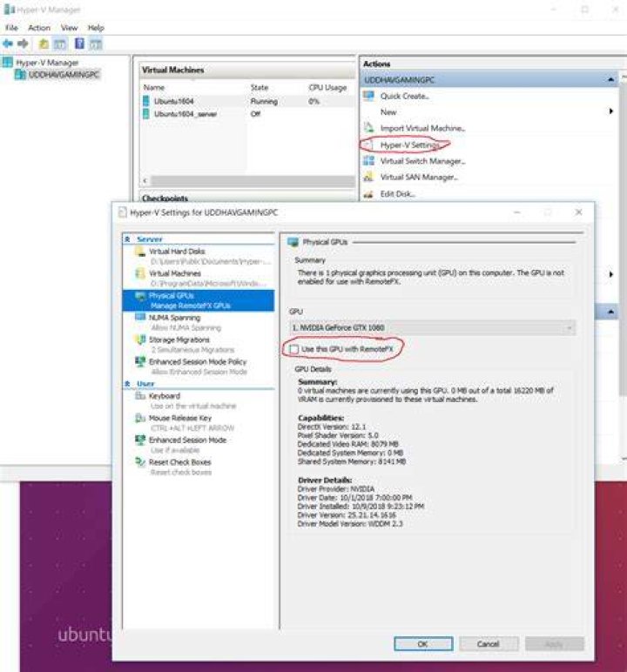Click the Ubuntu1604_server virtual machine icon
The image size is (627, 672).
pos(145,113)
